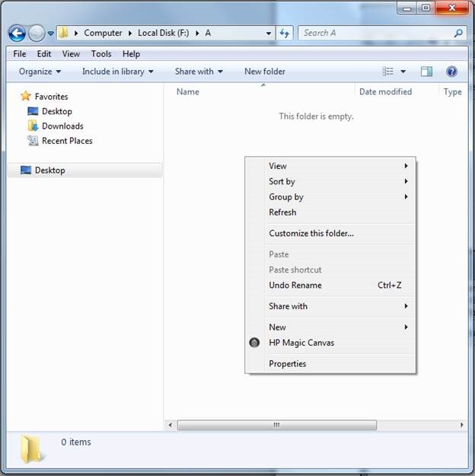Click the horizontal scrollbar thumb
Screen dimensions: 475x476
pyautogui.click(x=277, y=425)
